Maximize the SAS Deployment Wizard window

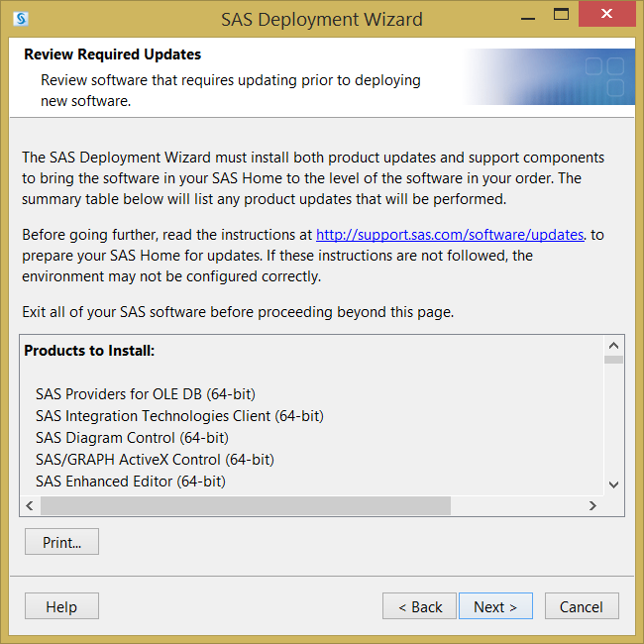(x=561, y=15)
